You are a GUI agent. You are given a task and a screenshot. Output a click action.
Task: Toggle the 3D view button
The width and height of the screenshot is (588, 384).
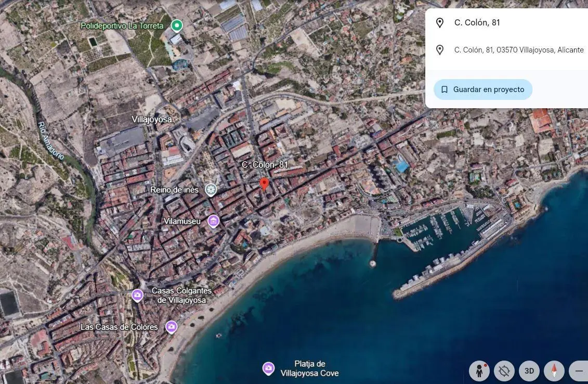click(x=529, y=371)
